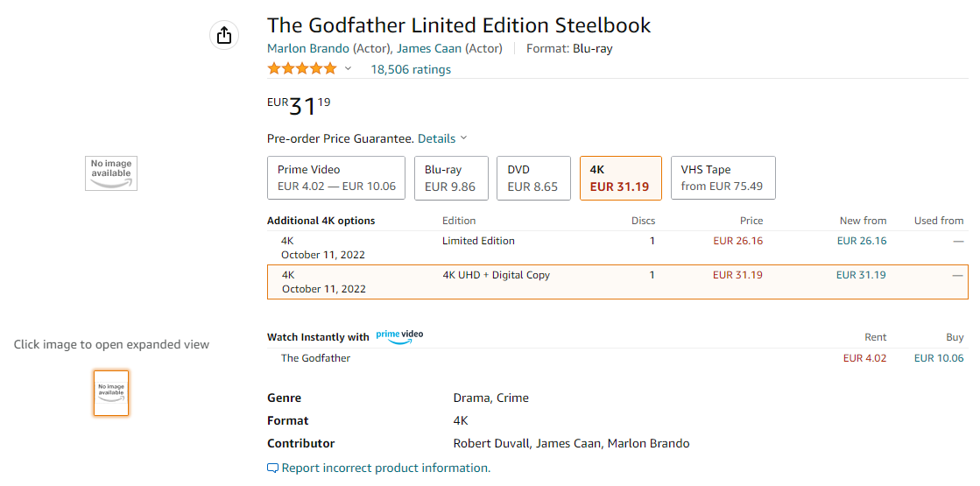Open Marlon Brando actor link
The height and width of the screenshot is (486, 980).
coord(308,49)
